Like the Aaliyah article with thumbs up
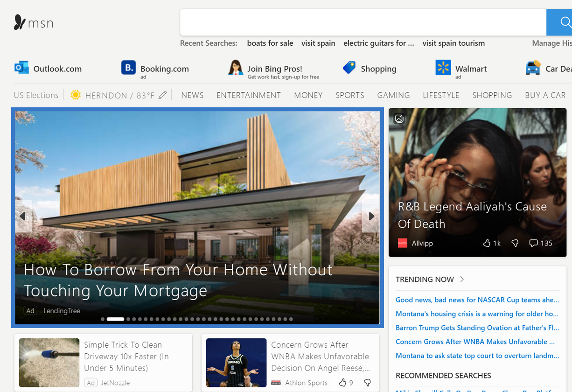The height and width of the screenshot is (392, 572). pyautogui.click(x=487, y=243)
